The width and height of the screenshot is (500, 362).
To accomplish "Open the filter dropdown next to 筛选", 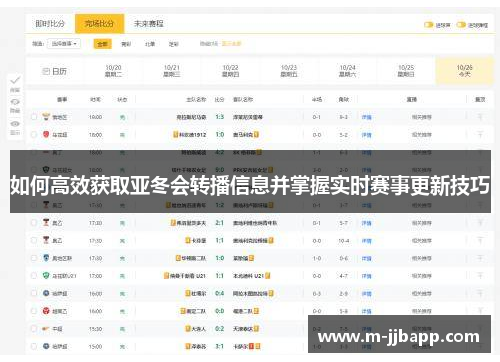I will coord(64,44).
